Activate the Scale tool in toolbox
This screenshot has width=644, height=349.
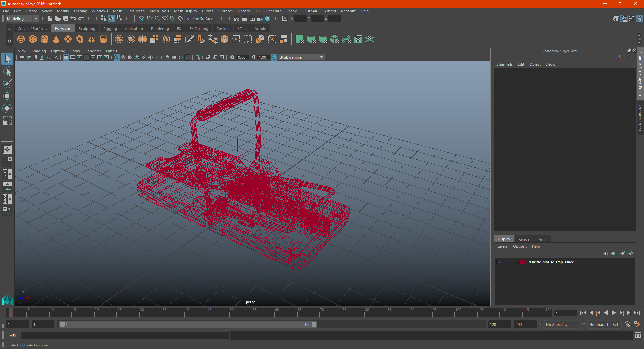click(7, 121)
